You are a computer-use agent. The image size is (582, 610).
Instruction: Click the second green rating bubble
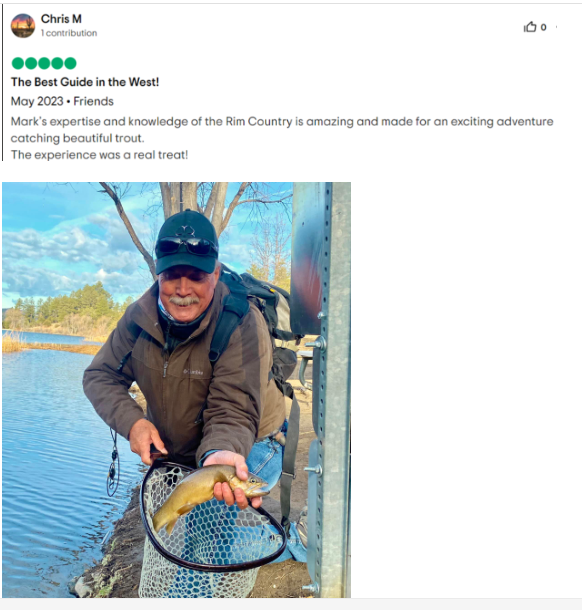click(x=31, y=63)
